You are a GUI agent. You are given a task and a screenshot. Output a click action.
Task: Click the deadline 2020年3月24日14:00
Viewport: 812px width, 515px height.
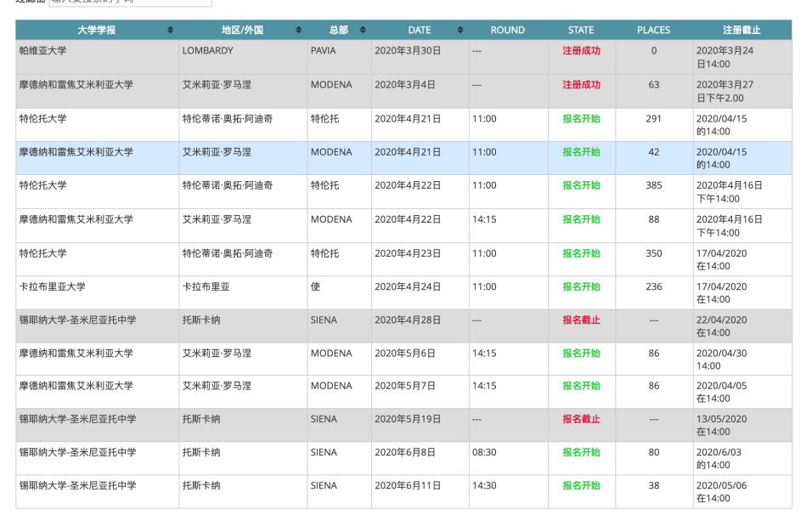tap(725, 58)
